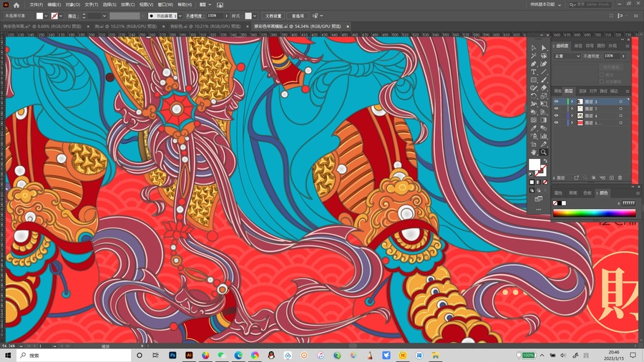Open workspace switcher 传统基本功能 dropdown

click(546, 4)
